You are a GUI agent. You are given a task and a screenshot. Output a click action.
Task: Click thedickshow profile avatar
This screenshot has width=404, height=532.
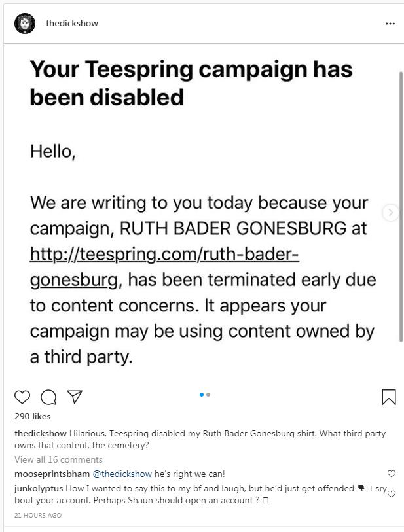[25, 24]
